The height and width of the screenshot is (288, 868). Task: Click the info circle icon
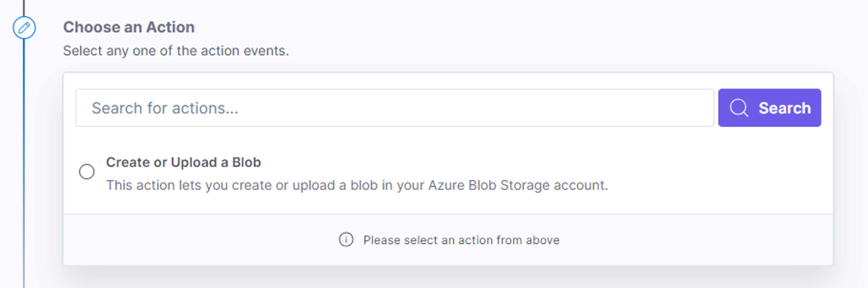[x=346, y=240]
